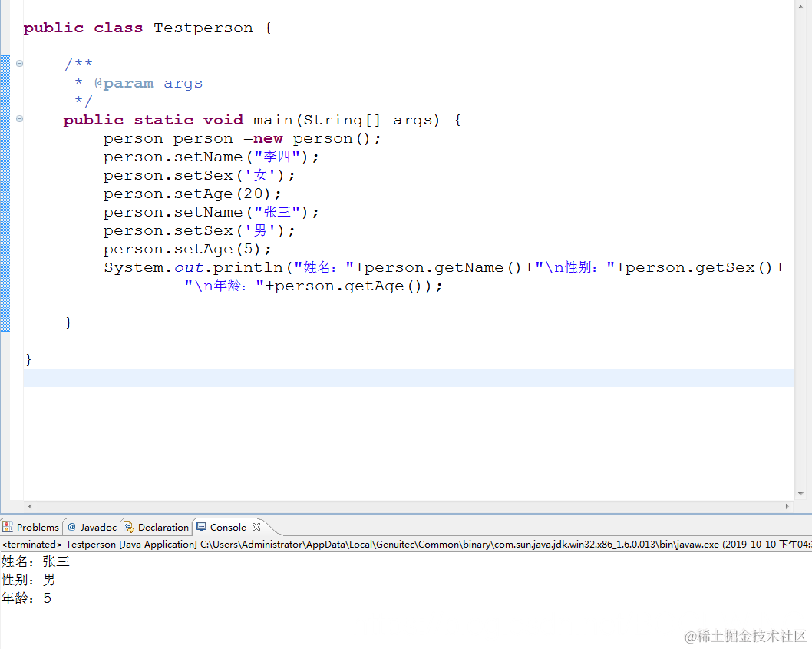The image size is (812, 649).
Task: Collapse the Javadoc comment fold marker
Action: click(19, 63)
